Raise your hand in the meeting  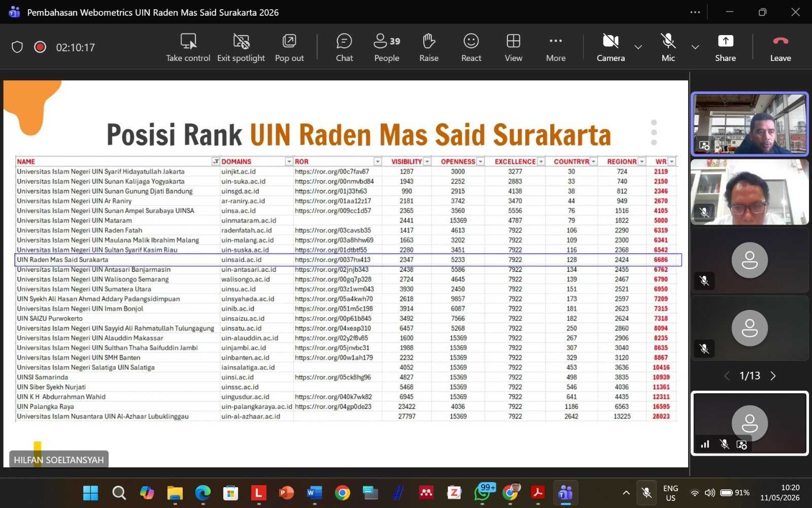coord(429,48)
